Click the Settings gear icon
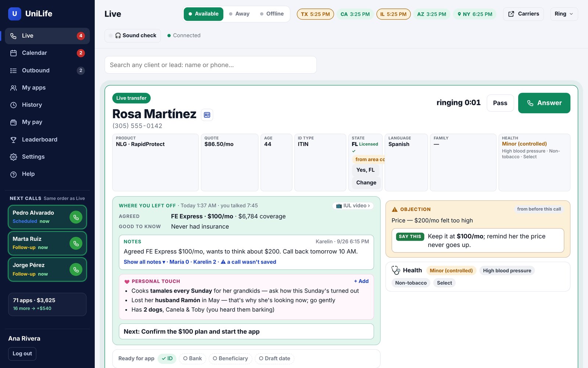Viewport: 588px width, 368px height. [14, 157]
